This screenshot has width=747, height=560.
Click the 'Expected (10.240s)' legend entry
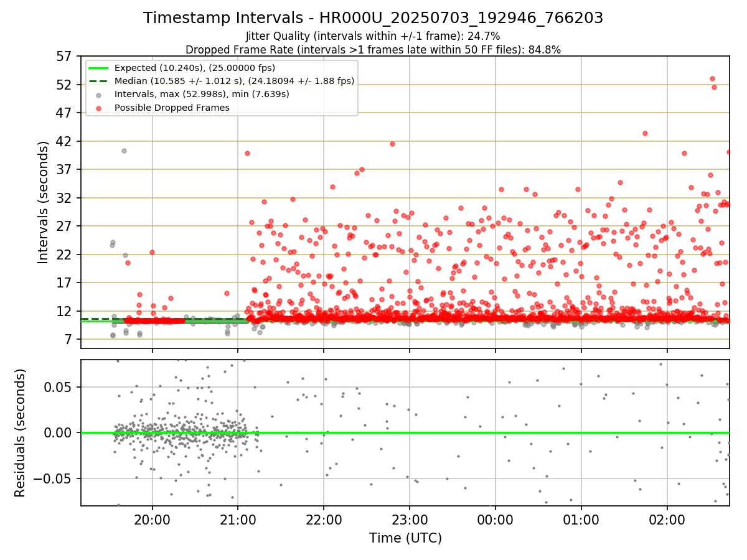195,68
